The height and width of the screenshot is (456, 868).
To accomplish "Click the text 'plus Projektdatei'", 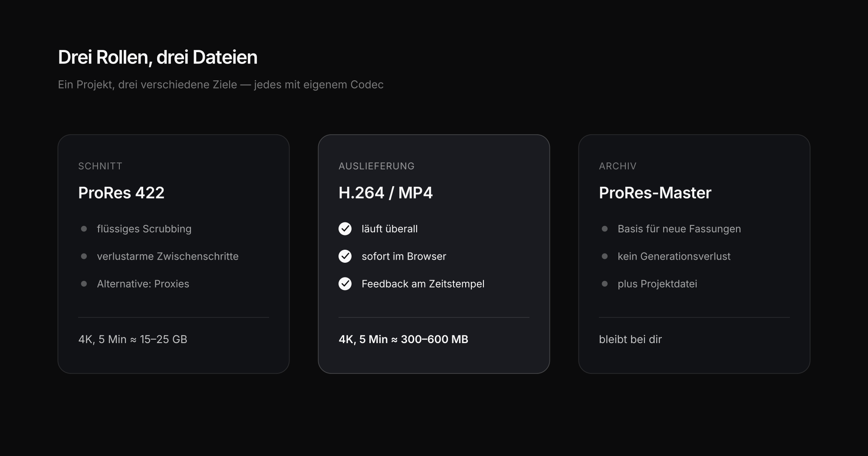I will click(658, 284).
